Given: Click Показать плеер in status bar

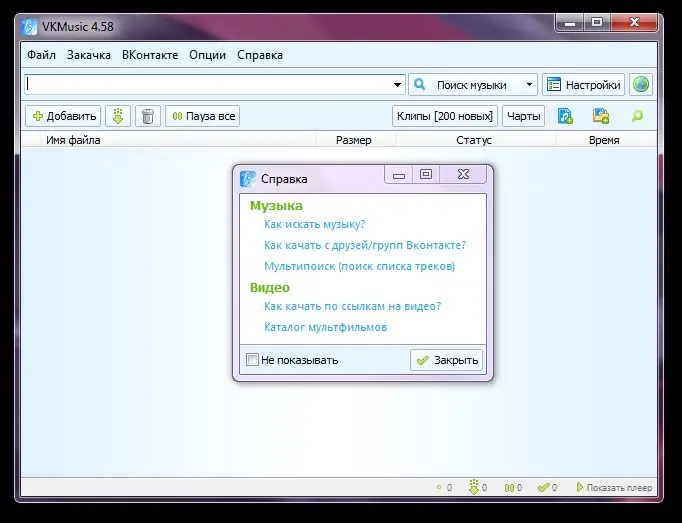Looking at the screenshot, I should tap(614, 488).
